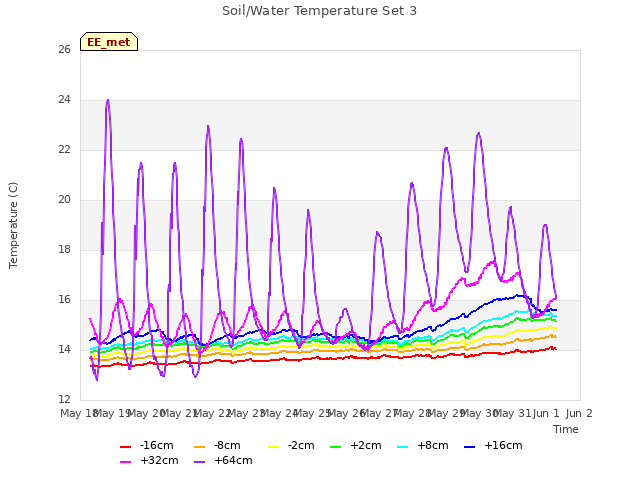Select the -2cm legend entry
640x480 pixels.
(x=291, y=445)
